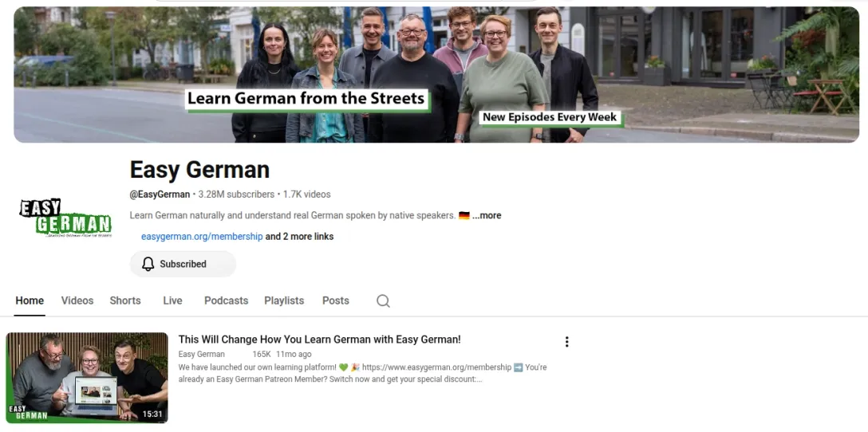Click 'and 2 more links'
Screen dimensions: 868x432
pyautogui.click(x=299, y=237)
